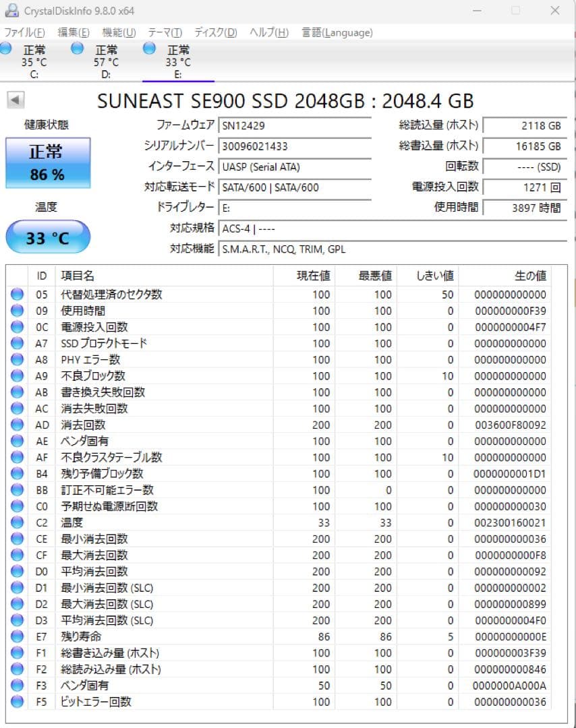Click status orb for ID 09 使用時間
The height and width of the screenshot is (728, 576).
[17, 310]
